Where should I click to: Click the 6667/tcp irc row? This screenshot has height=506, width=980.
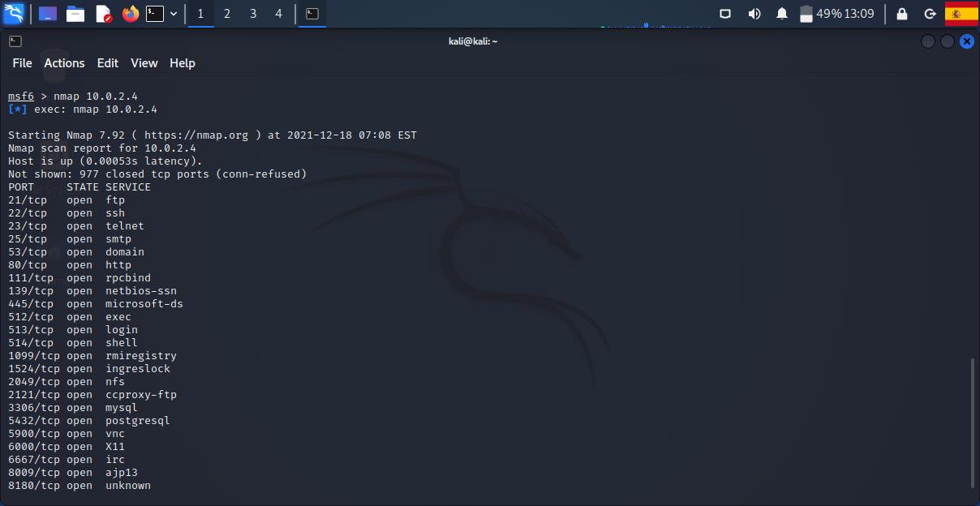point(67,460)
